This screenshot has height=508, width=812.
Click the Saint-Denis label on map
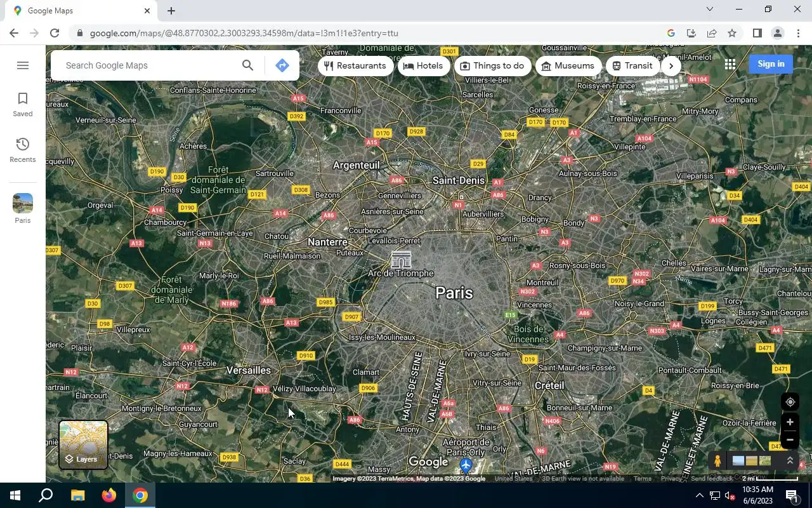pos(458,180)
